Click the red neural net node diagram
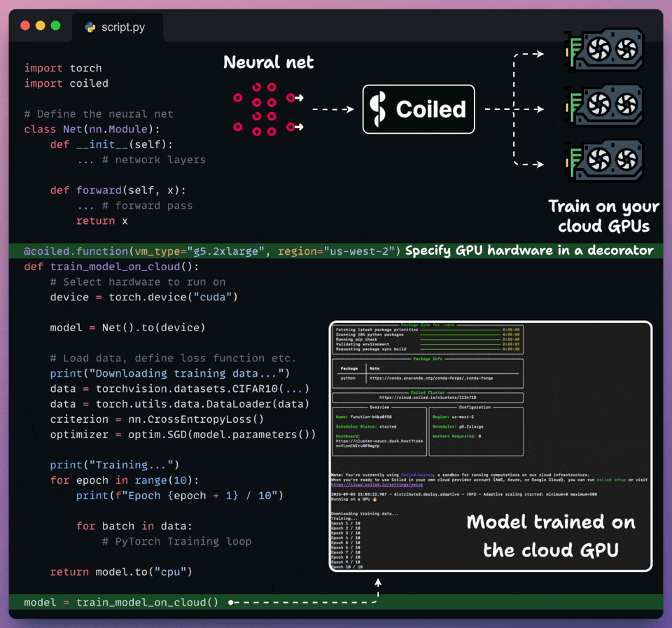The image size is (672, 628). (268, 109)
